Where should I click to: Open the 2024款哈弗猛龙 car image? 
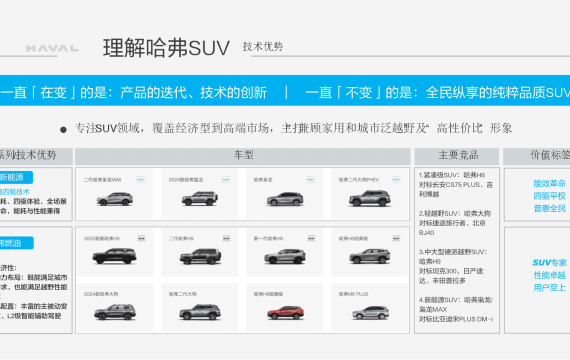(x=200, y=199)
